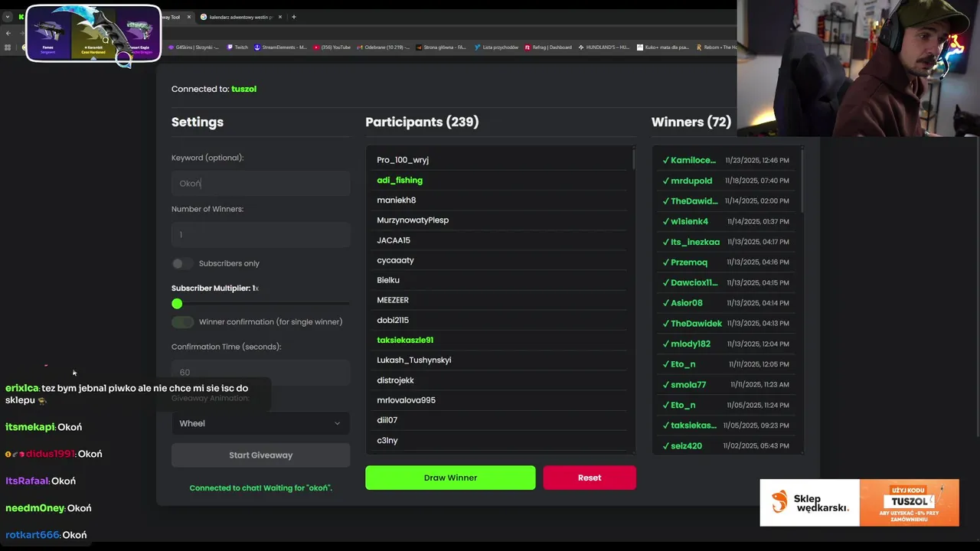Open the Refrag Dashboard bookmark
Image resolution: width=980 pixels, height=551 pixels.
tap(548, 47)
